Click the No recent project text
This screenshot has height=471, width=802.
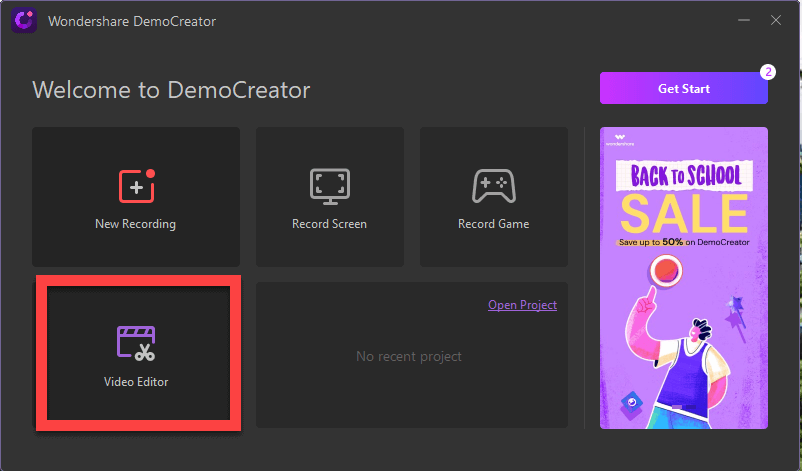pos(409,356)
